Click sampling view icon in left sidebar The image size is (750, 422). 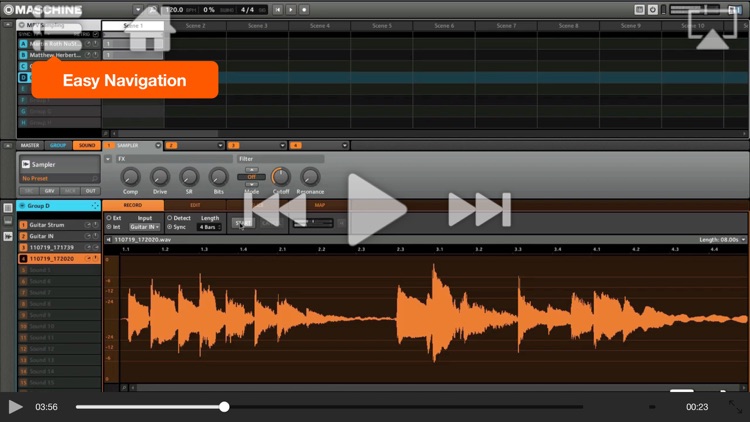(x=8, y=236)
